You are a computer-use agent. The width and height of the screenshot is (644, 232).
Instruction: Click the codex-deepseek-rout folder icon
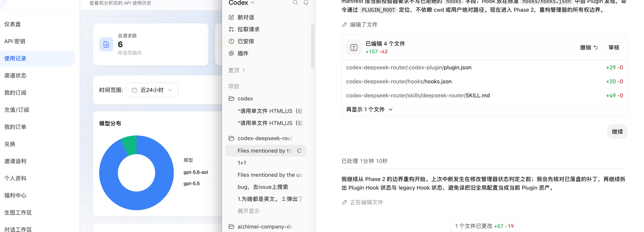click(231, 138)
